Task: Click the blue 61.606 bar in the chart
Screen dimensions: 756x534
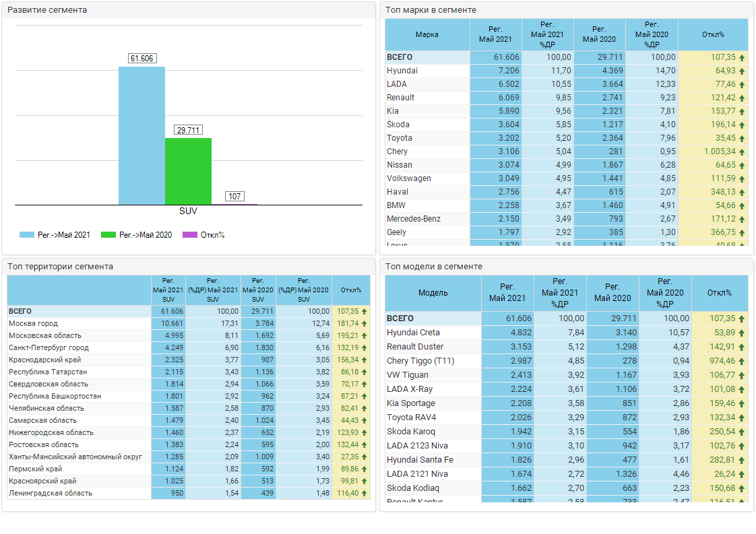Action: [x=141, y=135]
